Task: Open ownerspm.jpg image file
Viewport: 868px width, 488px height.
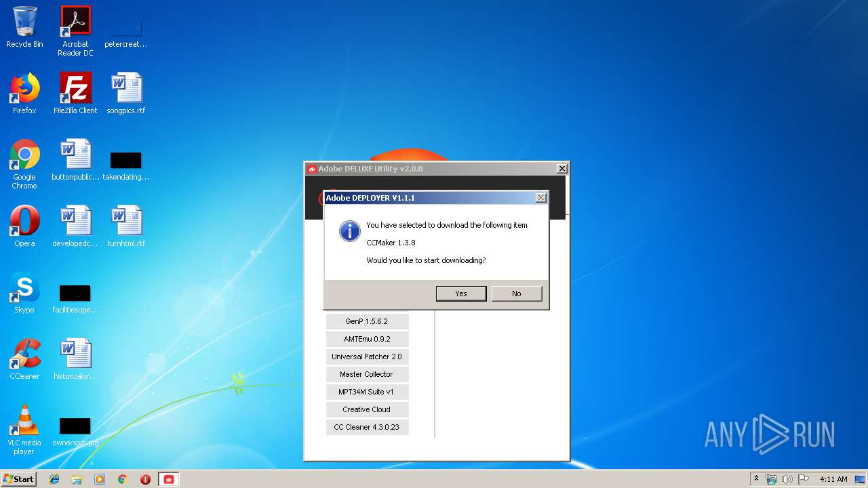Action: coord(75,432)
